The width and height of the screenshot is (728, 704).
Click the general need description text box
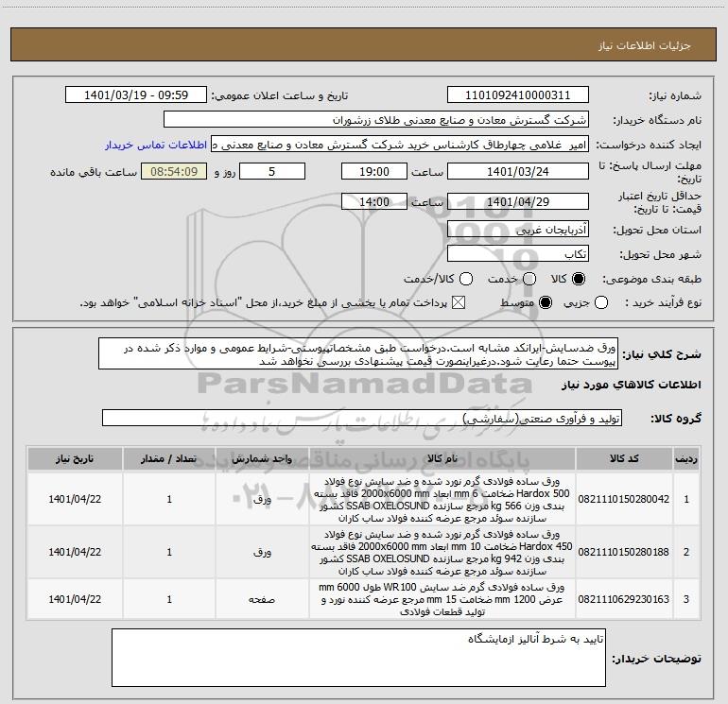click(x=358, y=354)
